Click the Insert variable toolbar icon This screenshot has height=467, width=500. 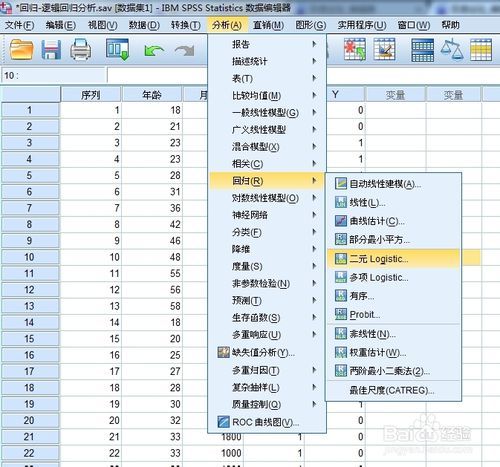click(x=384, y=49)
